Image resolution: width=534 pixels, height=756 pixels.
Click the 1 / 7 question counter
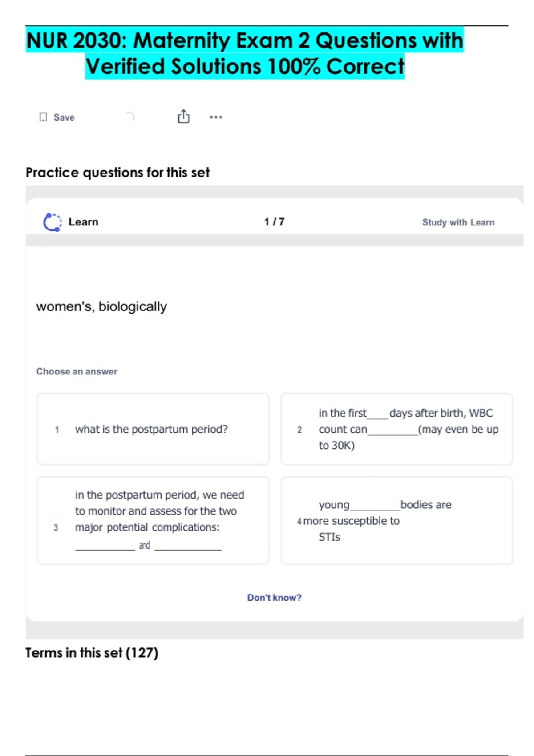274,222
